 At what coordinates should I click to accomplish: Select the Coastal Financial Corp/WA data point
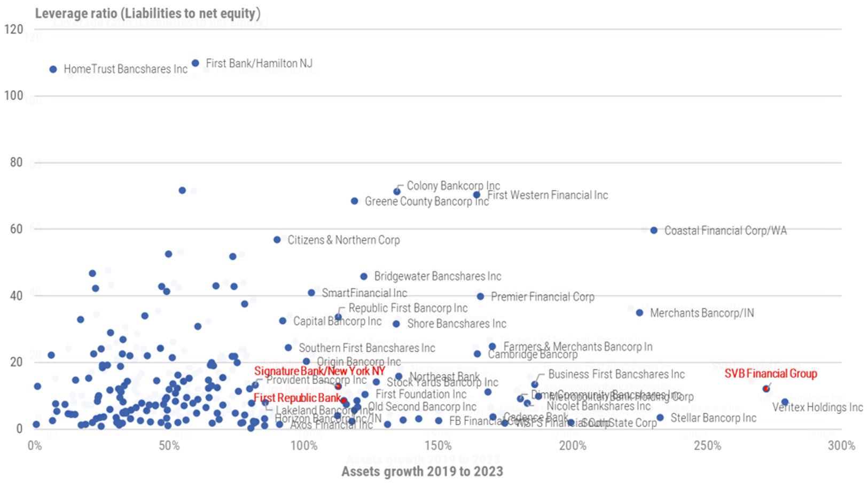click(654, 231)
